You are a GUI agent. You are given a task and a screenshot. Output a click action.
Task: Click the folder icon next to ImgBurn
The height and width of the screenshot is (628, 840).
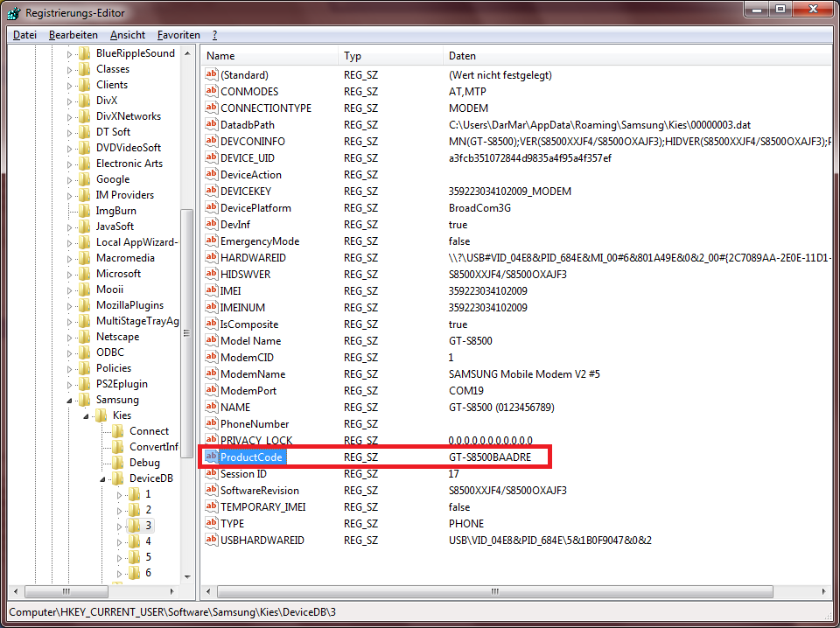tap(84, 211)
